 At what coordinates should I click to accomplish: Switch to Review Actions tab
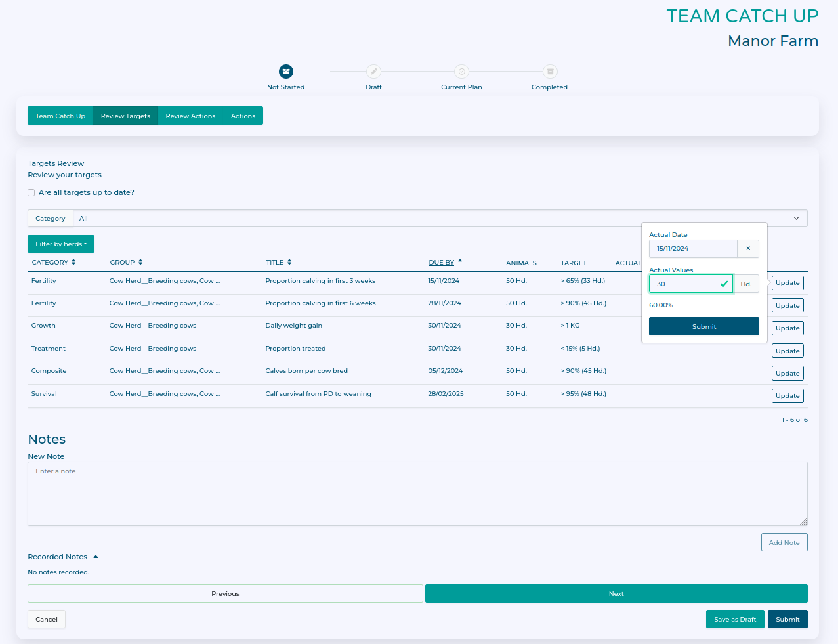(190, 116)
